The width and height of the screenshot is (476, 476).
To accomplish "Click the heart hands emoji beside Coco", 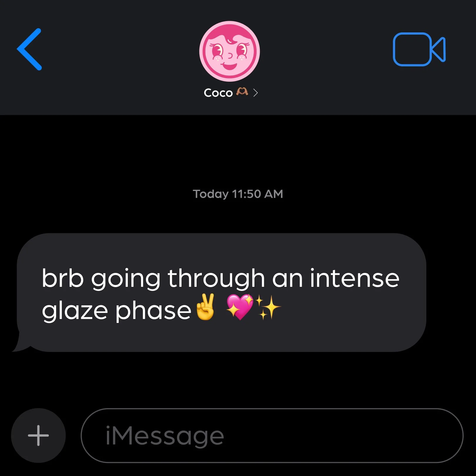I will point(242,92).
